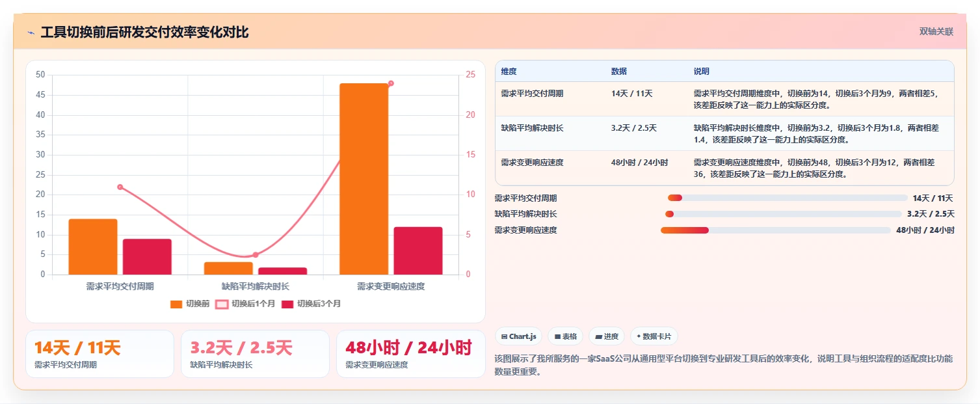Click the orange 切换前 bar for 缺陷平均解决时长
This screenshot has height=404, width=980.
[x=228, y=268]
